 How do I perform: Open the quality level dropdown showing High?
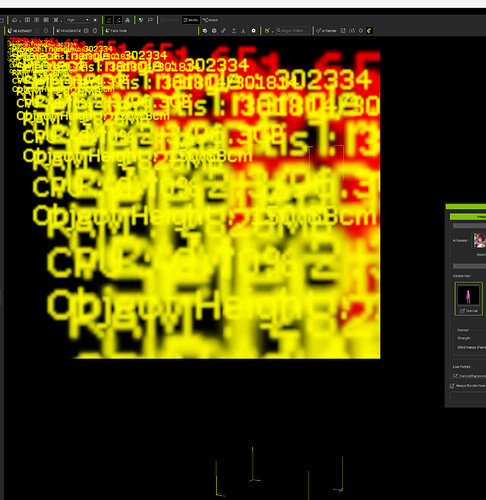(78, 20)
